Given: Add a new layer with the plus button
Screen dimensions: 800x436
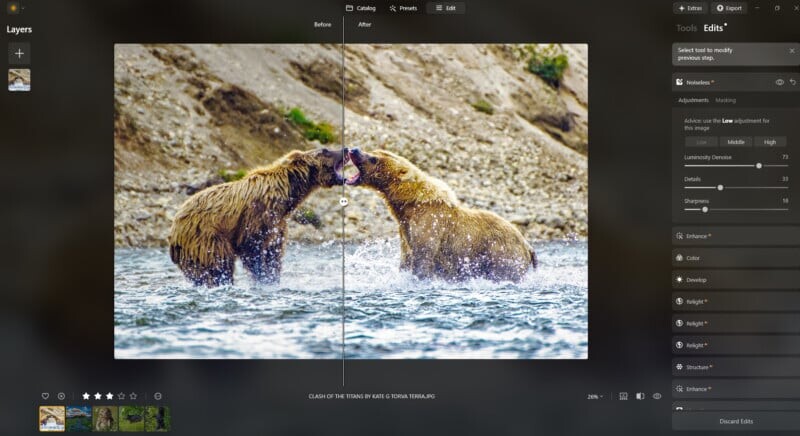Looking at the screenshot, I should pyautogui.click(x=19, y=53).
